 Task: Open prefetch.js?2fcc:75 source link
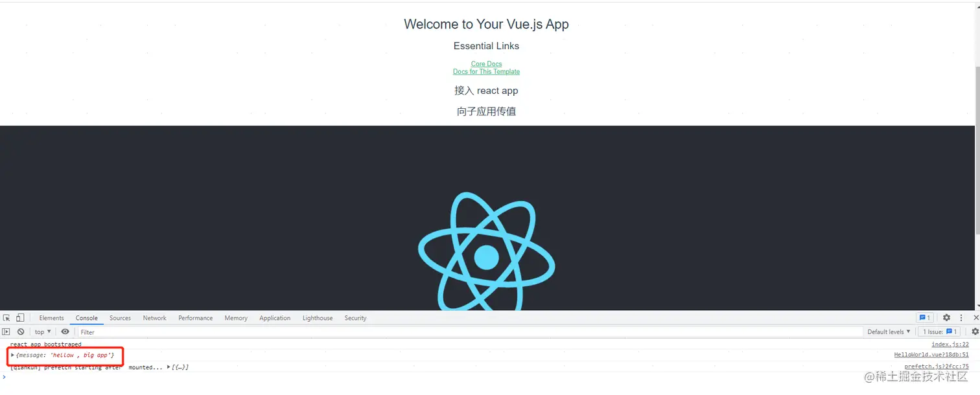(x=937, y=367)
